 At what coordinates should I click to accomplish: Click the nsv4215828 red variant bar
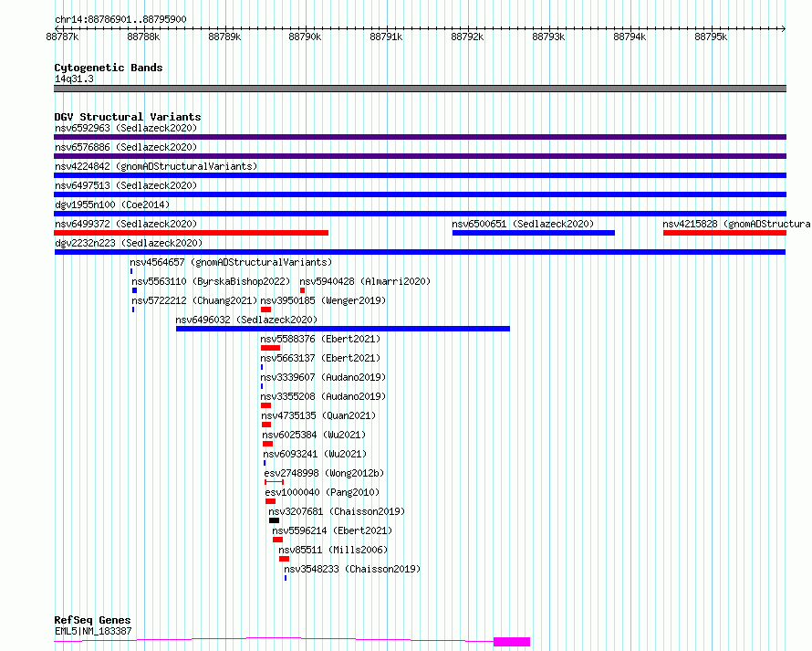pos(724,233)
